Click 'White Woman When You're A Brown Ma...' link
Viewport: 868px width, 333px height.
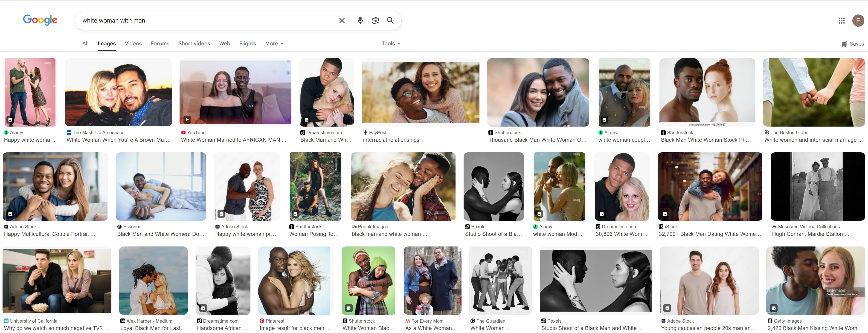tap(118, 140)
